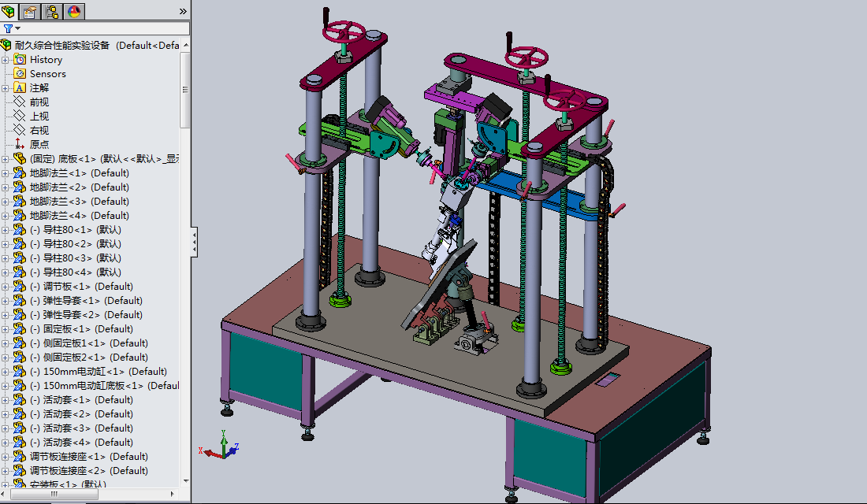The width and height of the screenshot is (867, 504).
Task: Click the horizontal scrollbar thumb of the tree
Action: [54, 494]
